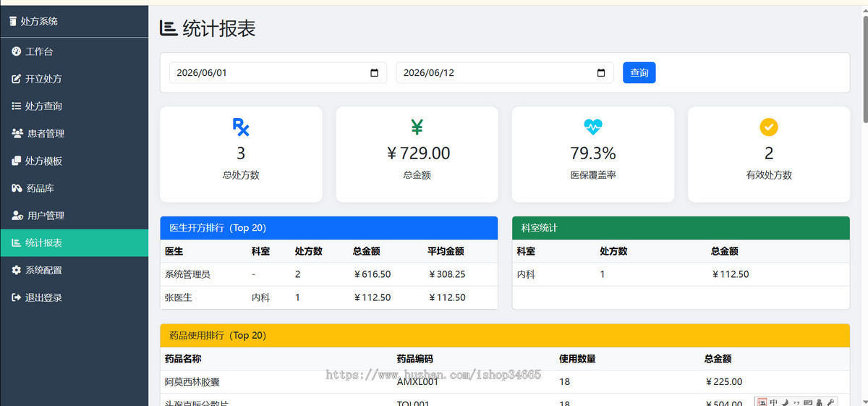Click the 79.3% coverage value
This screenshot has width=868, height=406.
coord(593,153)
